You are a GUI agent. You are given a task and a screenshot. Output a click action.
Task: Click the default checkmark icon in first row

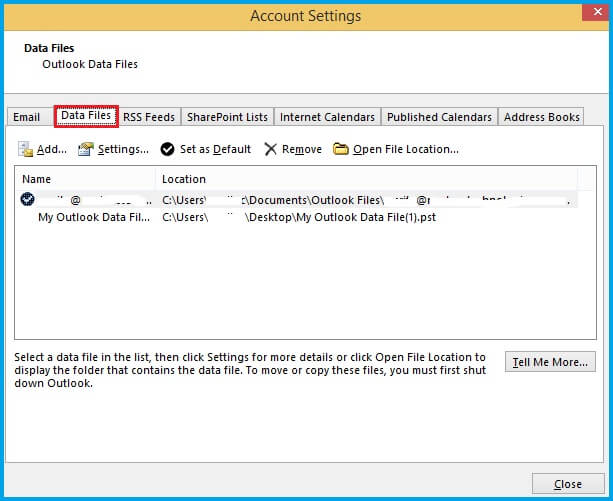point(27,199)
